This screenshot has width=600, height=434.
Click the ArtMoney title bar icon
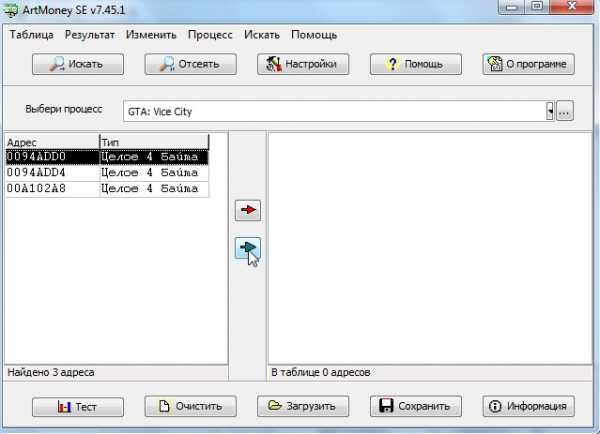click(11, 10)
